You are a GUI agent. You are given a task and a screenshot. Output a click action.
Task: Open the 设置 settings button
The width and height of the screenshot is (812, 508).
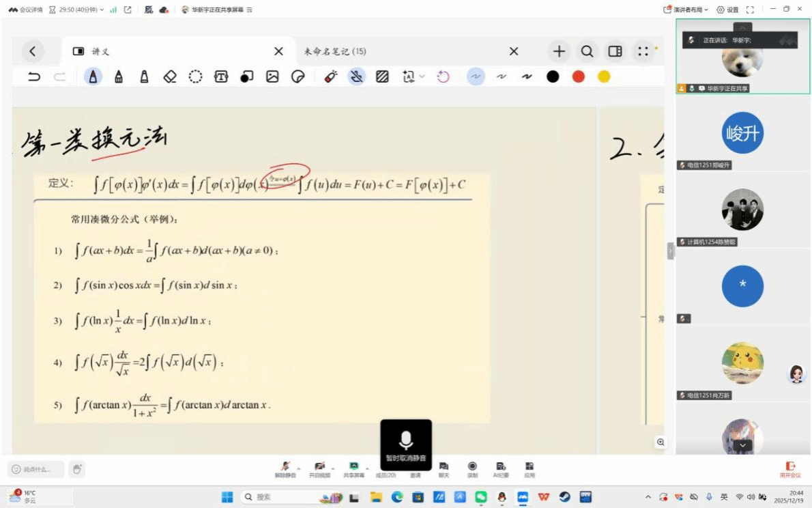coord(727,10)
